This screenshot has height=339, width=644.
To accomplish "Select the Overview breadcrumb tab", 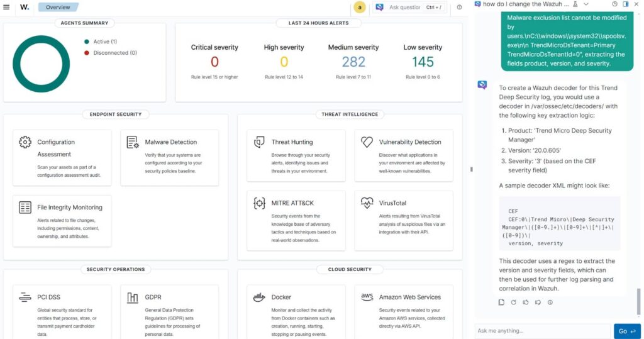I will [58, 8].
